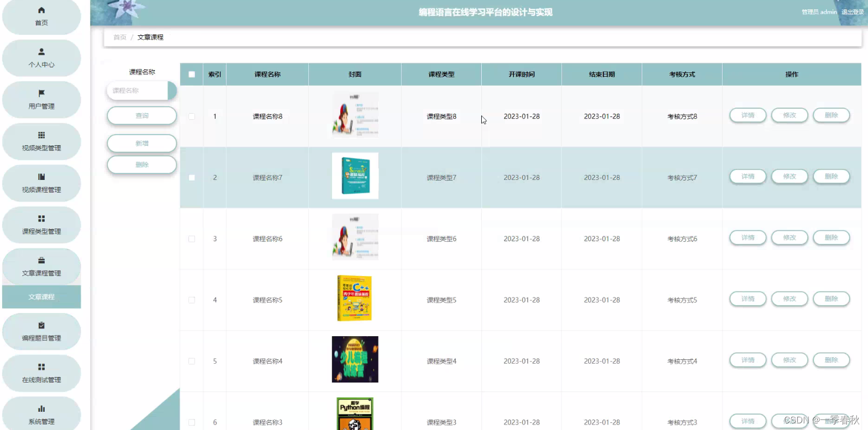The image size is (868, 430).
Task: Open 视频课程管理 in sidebar
Action: click(41, 183)
